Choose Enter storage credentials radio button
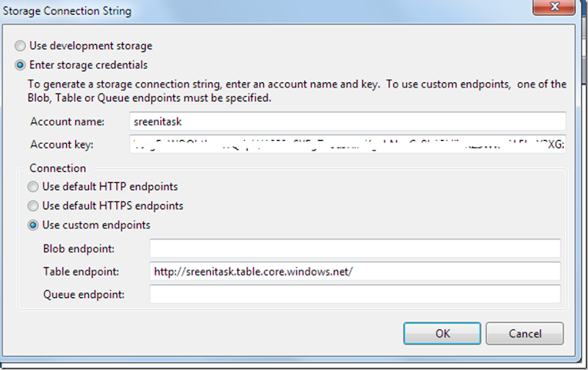 [21, 65]
